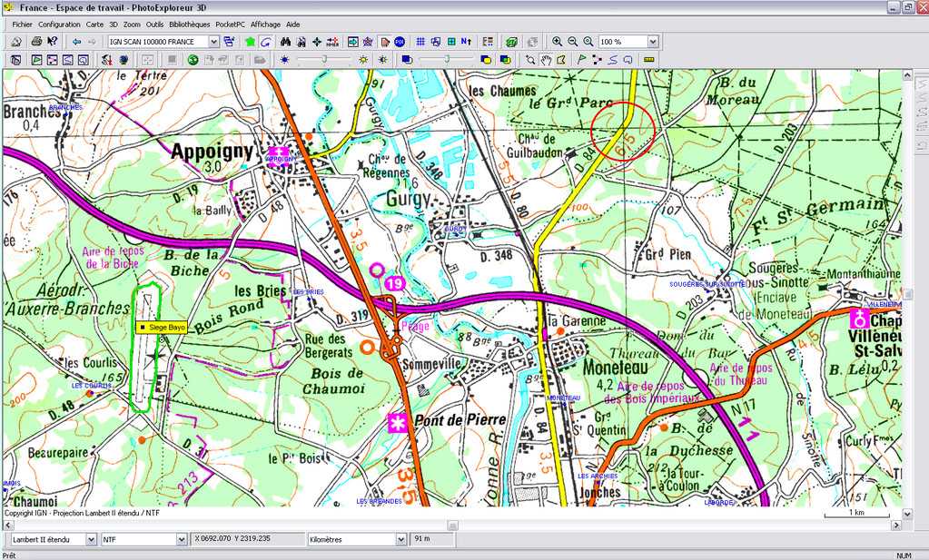Click the green play triangle window icon
The width and height of the screenshot is (929, 560).
(36, 59)
